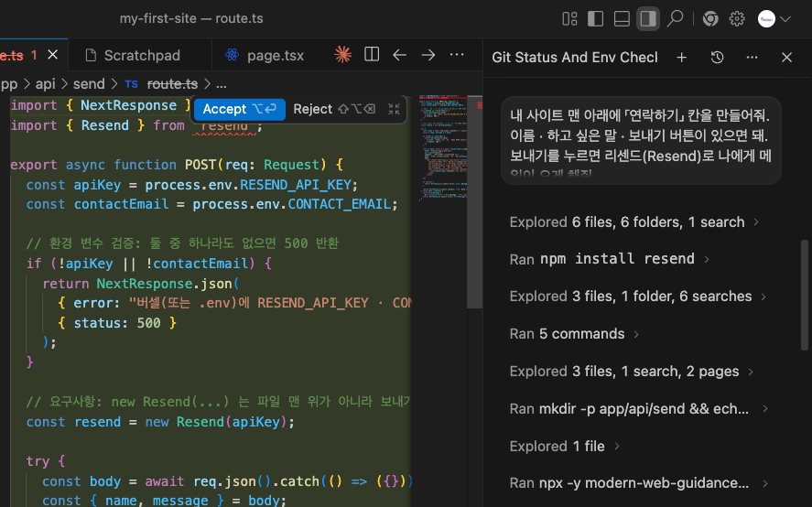Toggle the primary sidebar visibility

pos(596,19)
